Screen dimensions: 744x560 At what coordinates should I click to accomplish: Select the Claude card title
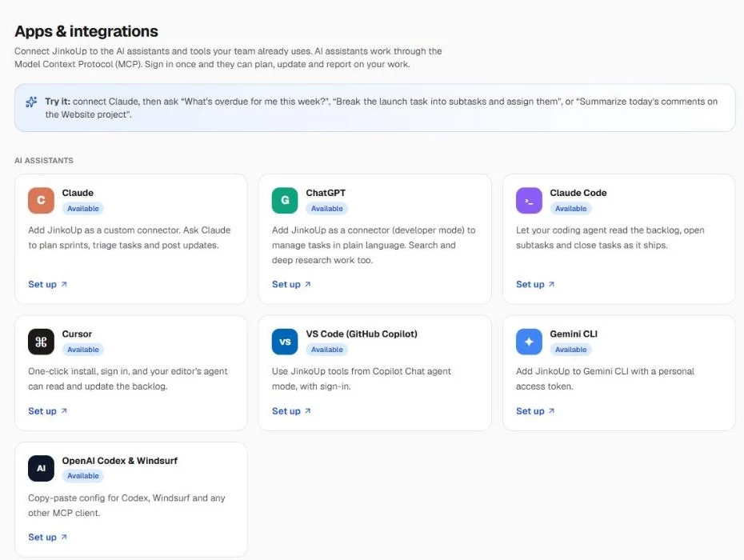coord(78,193)
